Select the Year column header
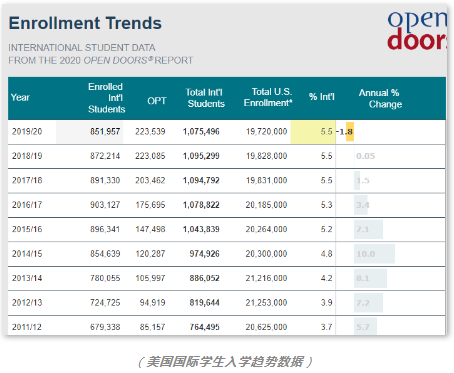 point(20,97)
